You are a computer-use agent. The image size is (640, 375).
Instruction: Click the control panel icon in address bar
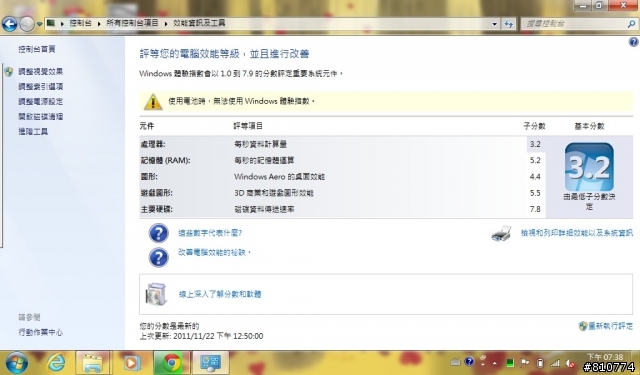pos(51,23)
